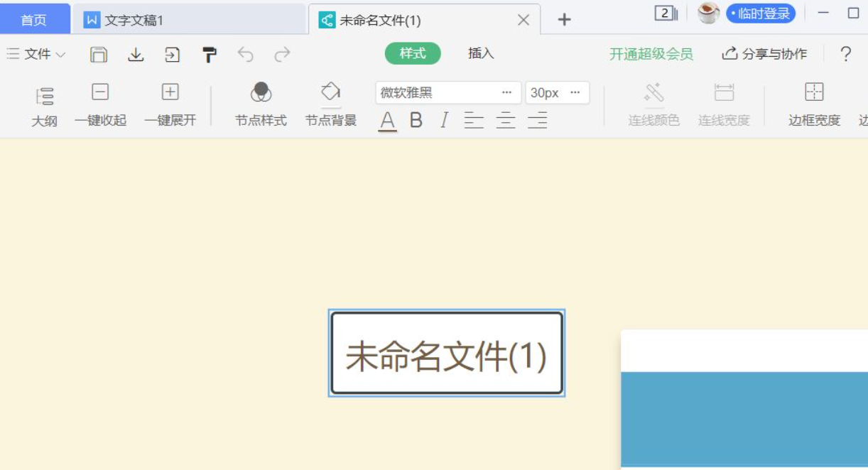Select the central 未命名文件(1) mind map node
This screenshot has width=868, height=470.
(x=447, y=354)
